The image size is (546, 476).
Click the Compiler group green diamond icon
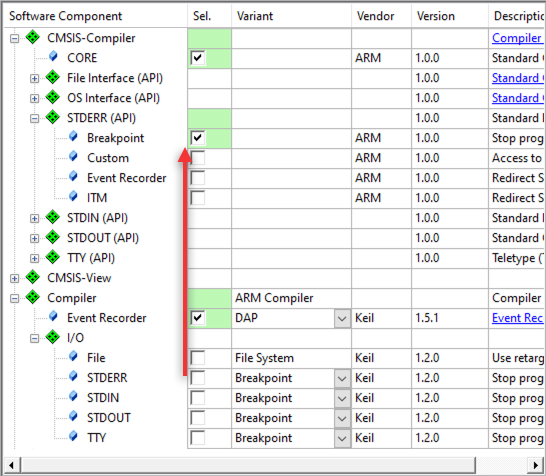click(x=33, y=297)
